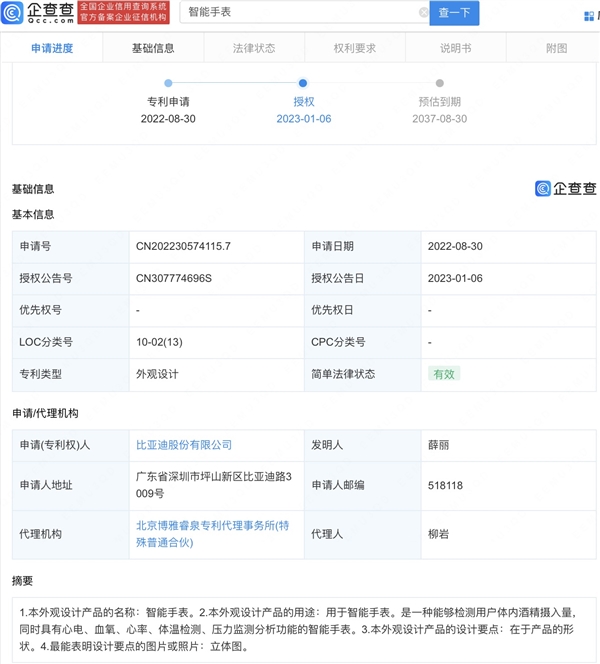Image resolution: width=600 pixels, height=664 pixels.
Task: Clear the search field with the X icon
Action: pyautogui.click(x=423, y=13)
